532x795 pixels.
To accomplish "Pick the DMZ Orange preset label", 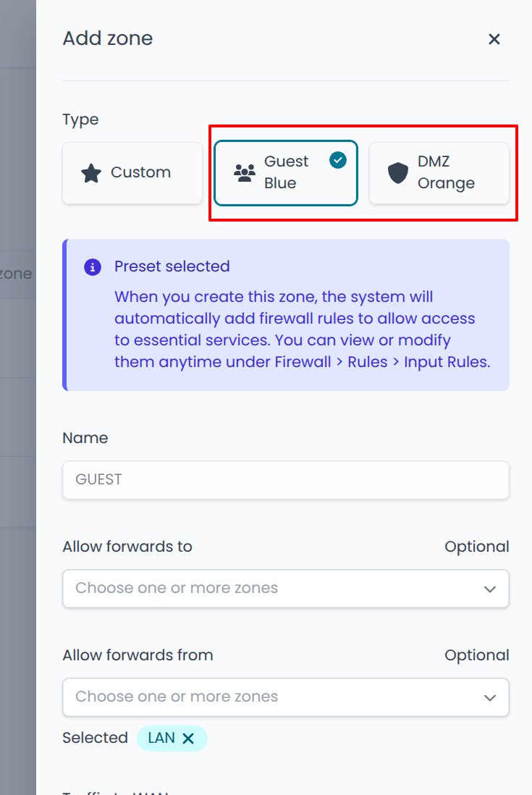I will click(x=446, y=172).
